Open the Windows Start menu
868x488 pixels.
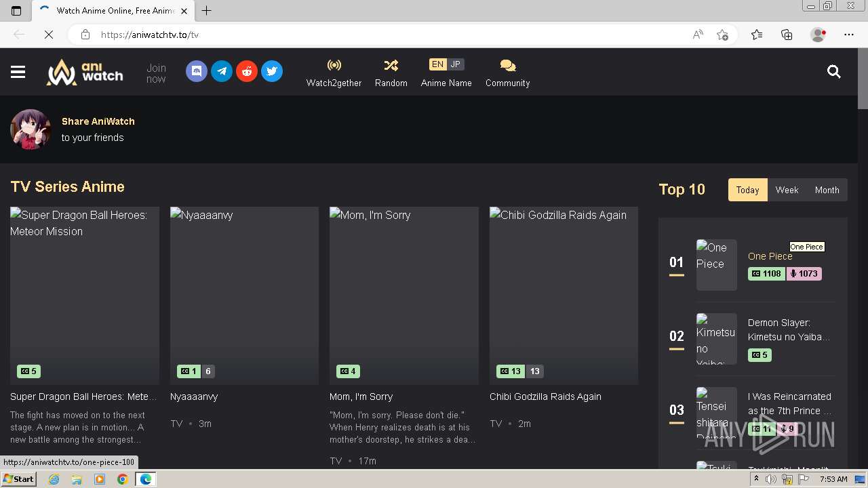(18, 479)
